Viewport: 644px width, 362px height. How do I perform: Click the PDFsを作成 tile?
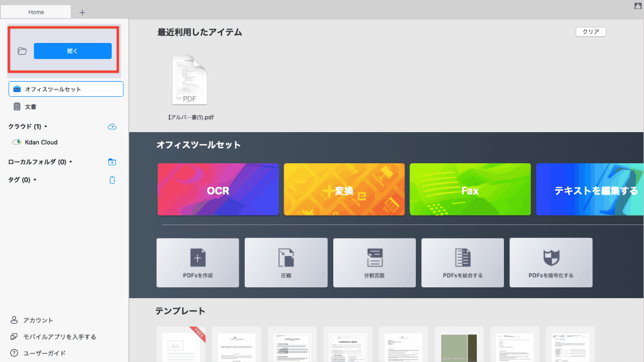point(197,263)
